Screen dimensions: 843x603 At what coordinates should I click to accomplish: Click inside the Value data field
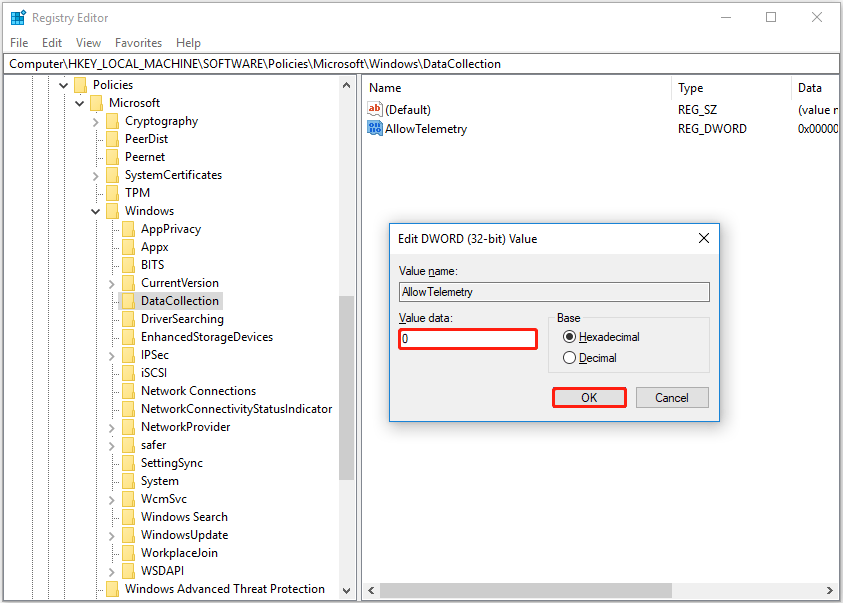tap(467, 338)
